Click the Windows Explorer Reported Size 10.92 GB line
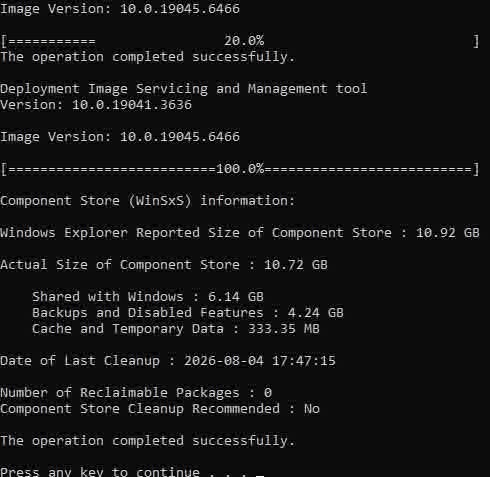This screenshot has height=477, width=490. 240,233
